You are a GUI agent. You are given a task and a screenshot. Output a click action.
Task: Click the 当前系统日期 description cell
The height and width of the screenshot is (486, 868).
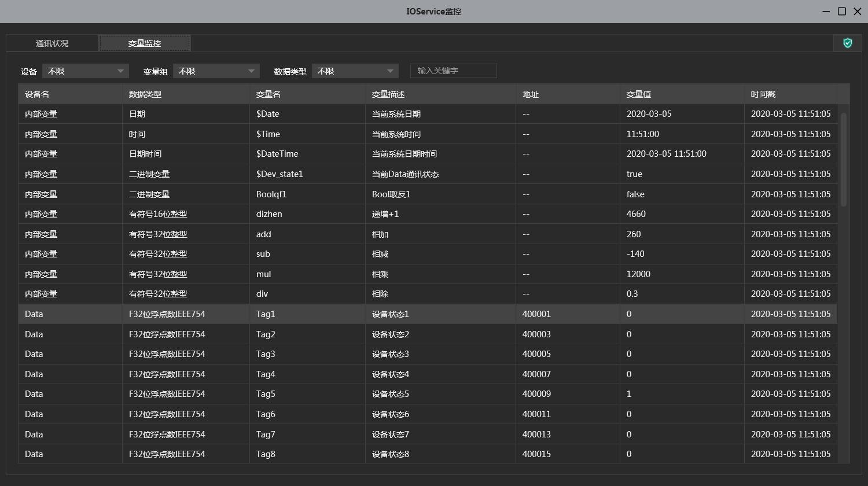(440, 114)
